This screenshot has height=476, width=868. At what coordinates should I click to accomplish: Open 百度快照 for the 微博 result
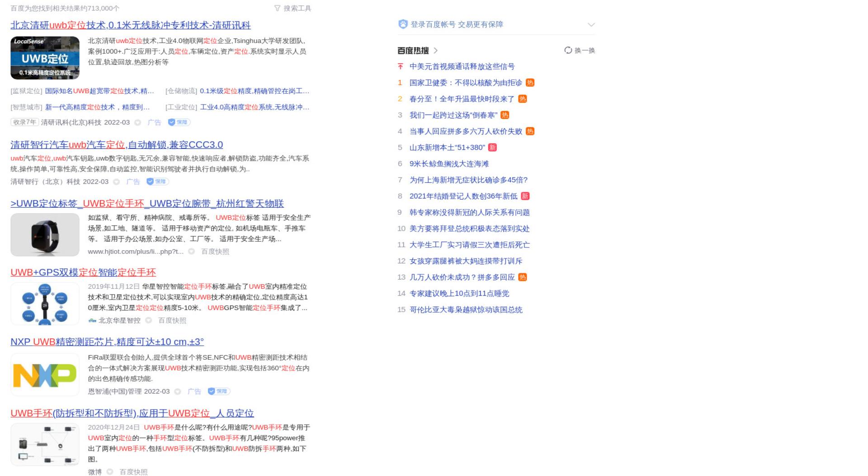tap(133, 472)
